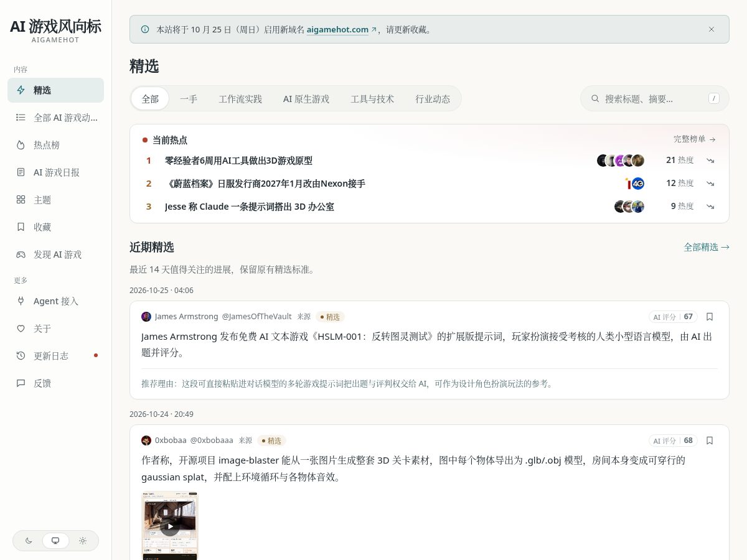
Task: Open 发现 AI 游戏 page
Action: click(x=55, y=254)
